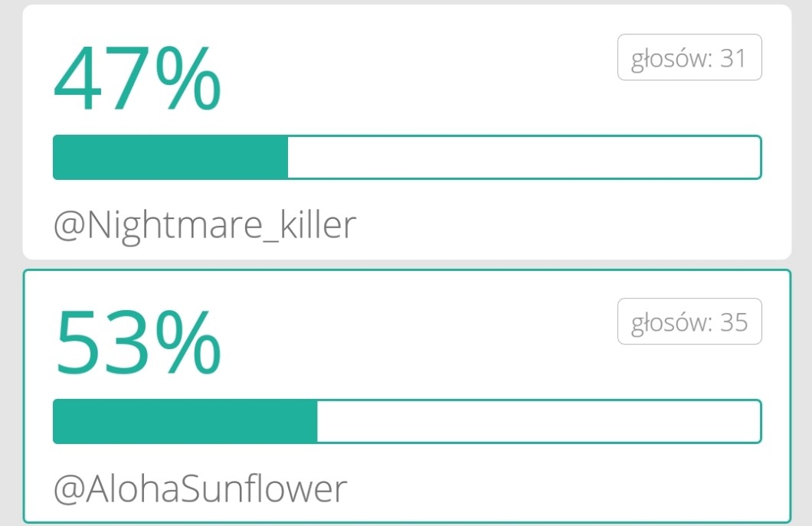Click the empty part of Nightmare_killer's progress bar
This screenshot has height=526, width=812.
pyautogui.click(x=523, y=157)
